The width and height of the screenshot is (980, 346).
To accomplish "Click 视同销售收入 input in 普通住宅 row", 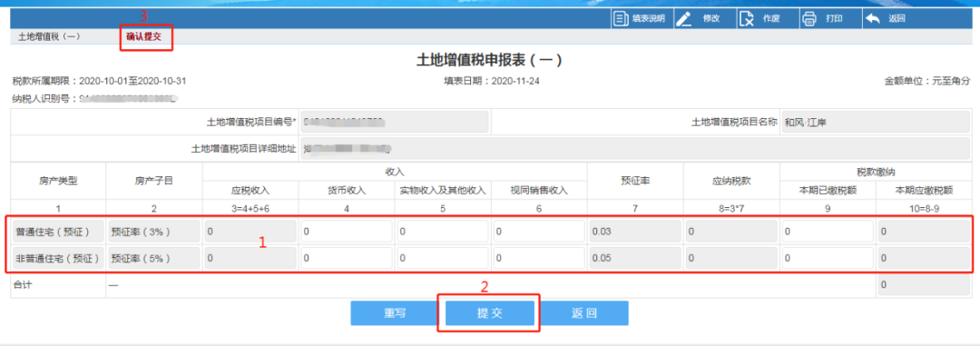I will [539, 232].
